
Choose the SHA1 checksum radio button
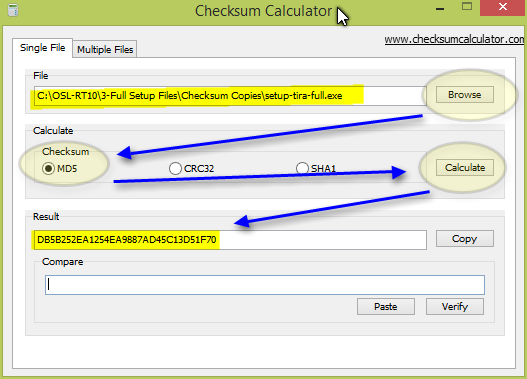point(316,168)
